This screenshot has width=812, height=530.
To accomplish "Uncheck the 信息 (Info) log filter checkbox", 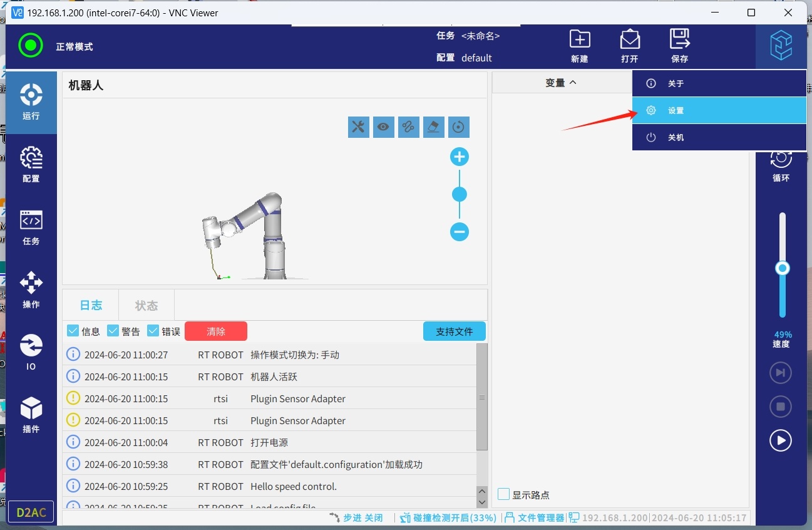I will 73,331.
